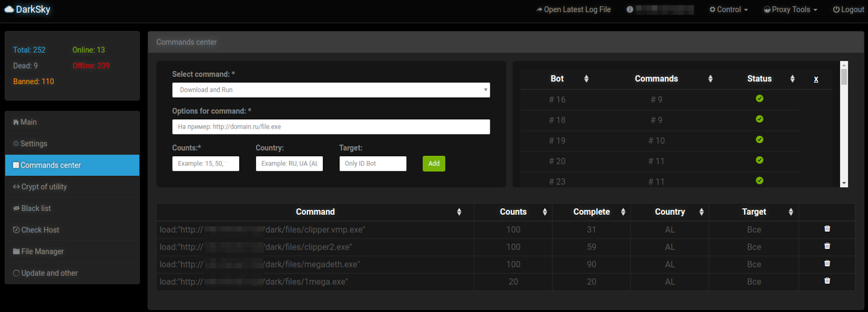Click the Total: 252 counter
Image resolution: width=868 pixels, height=312 pixels.
(x=29, y=50)
